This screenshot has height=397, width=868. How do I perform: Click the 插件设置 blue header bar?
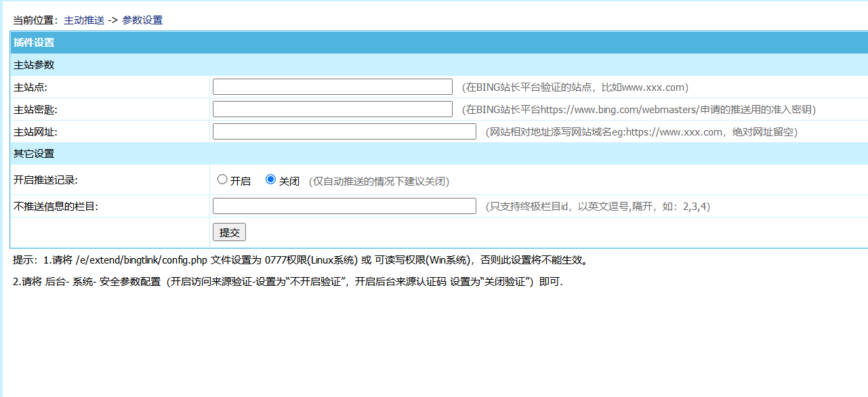28,42
